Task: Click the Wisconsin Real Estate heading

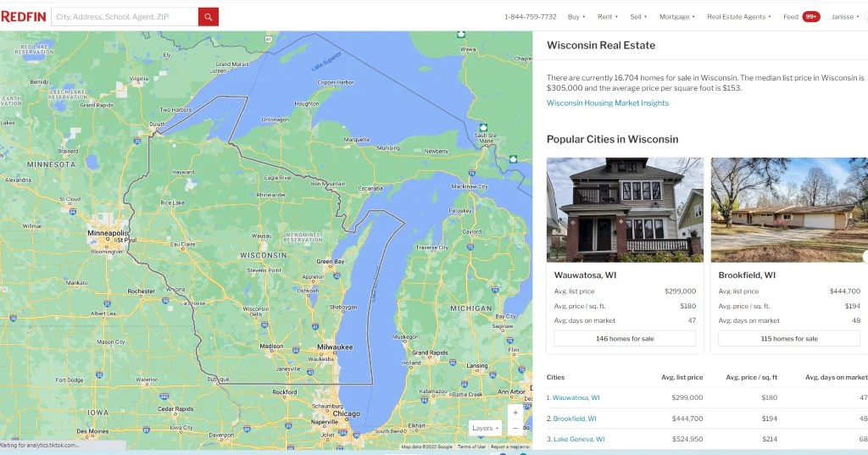Action: pyautogui.click(x=601, y=46)
